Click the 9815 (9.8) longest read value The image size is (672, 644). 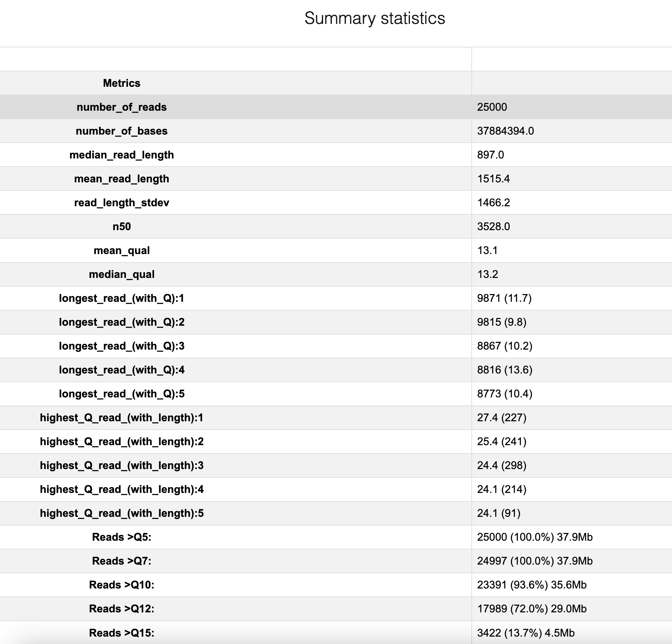[501, 322]
